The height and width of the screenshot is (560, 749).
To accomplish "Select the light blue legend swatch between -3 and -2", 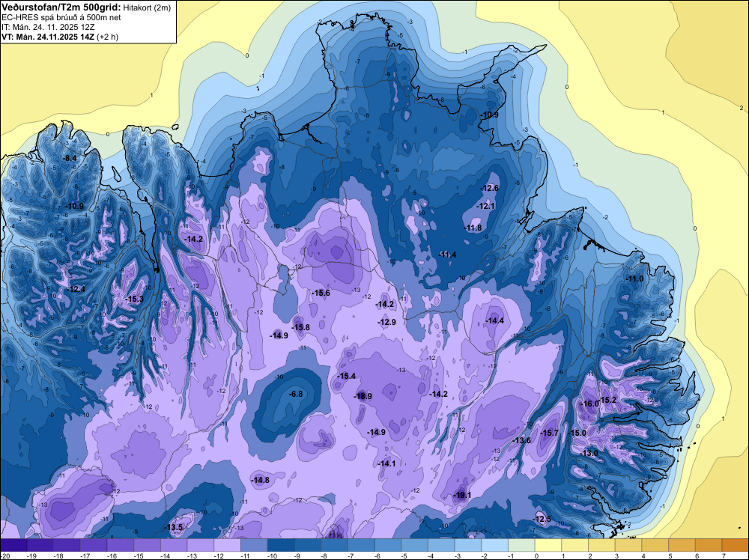I will [468, 545].
